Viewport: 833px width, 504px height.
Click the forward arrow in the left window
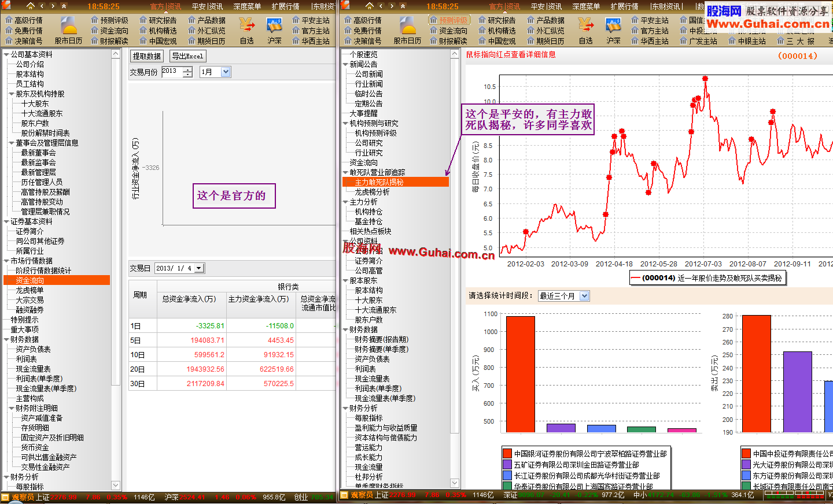tap(53, 6)
